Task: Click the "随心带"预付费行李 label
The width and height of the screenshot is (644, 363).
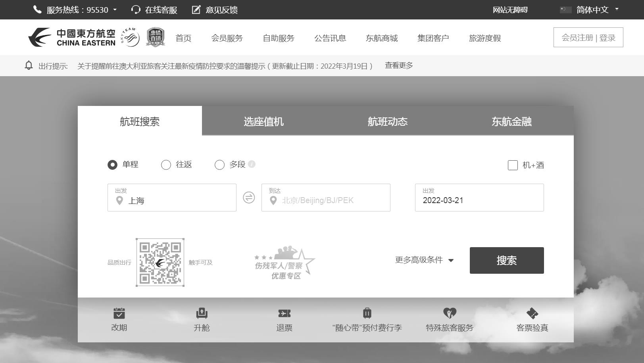Action: (x=367, y=328)
